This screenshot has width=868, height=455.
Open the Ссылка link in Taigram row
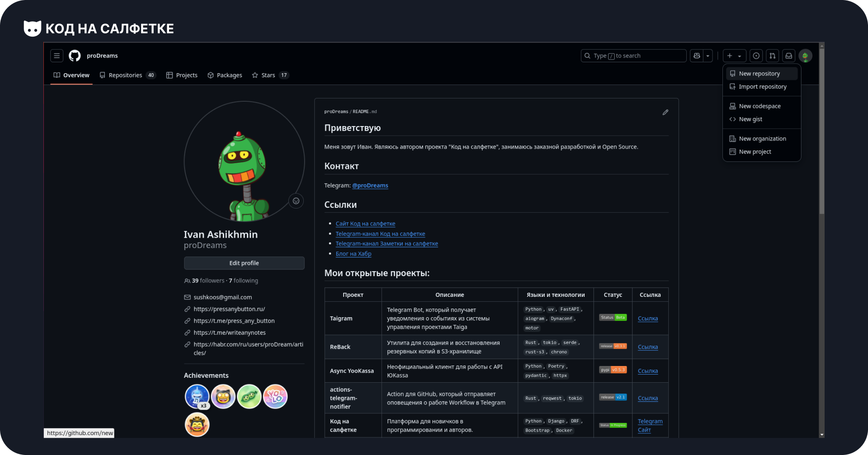pyautogui.click(x=648, y=319)
